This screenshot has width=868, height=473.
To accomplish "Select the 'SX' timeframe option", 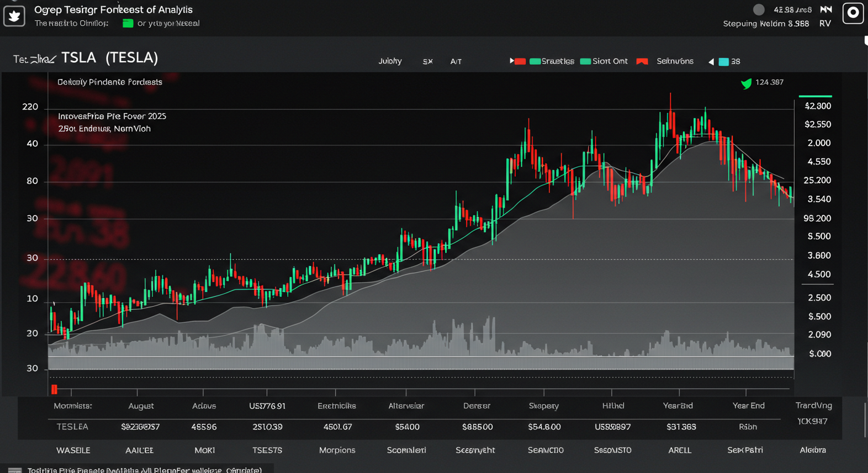I will click(427, 62).
